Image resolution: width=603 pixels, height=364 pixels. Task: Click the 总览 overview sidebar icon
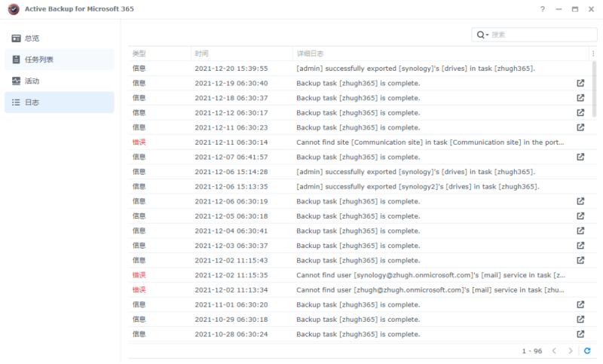click(16, 38)
